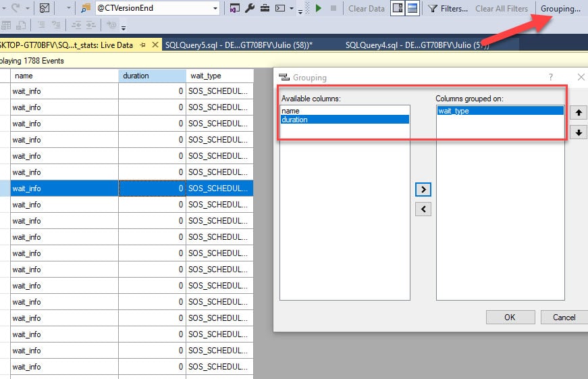Expand dropdown arrow next to command window icon
The width and height of the screenshot is (588, 379).
click(x=292, y=8)
